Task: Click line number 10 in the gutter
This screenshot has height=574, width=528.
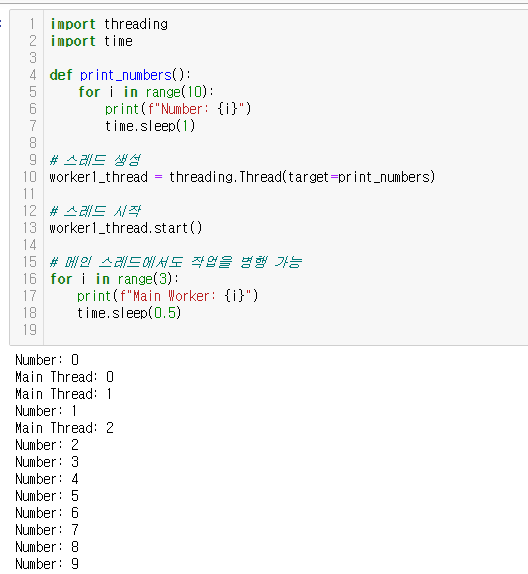Action: [x=30, y=177]
